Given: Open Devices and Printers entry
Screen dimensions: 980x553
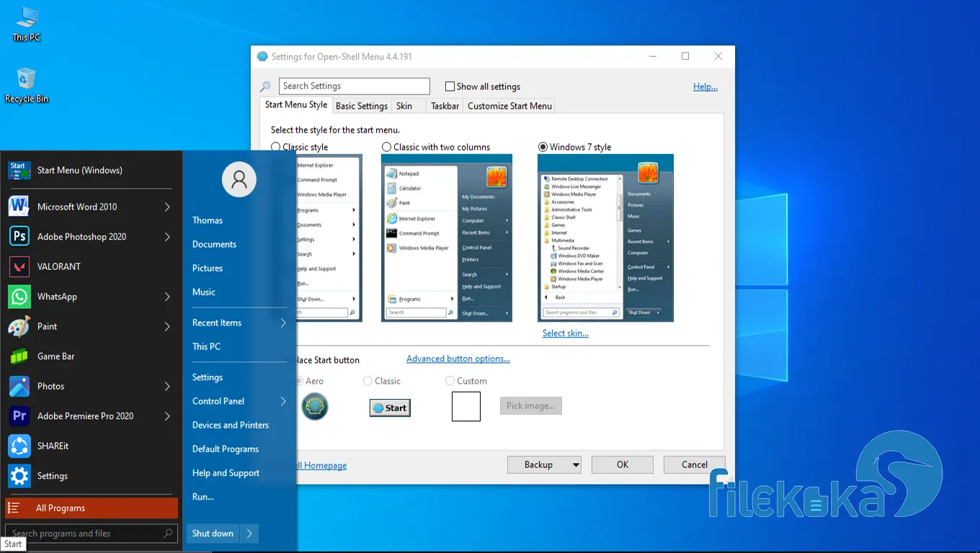Looking at the screenshot, I should point(231,425).
